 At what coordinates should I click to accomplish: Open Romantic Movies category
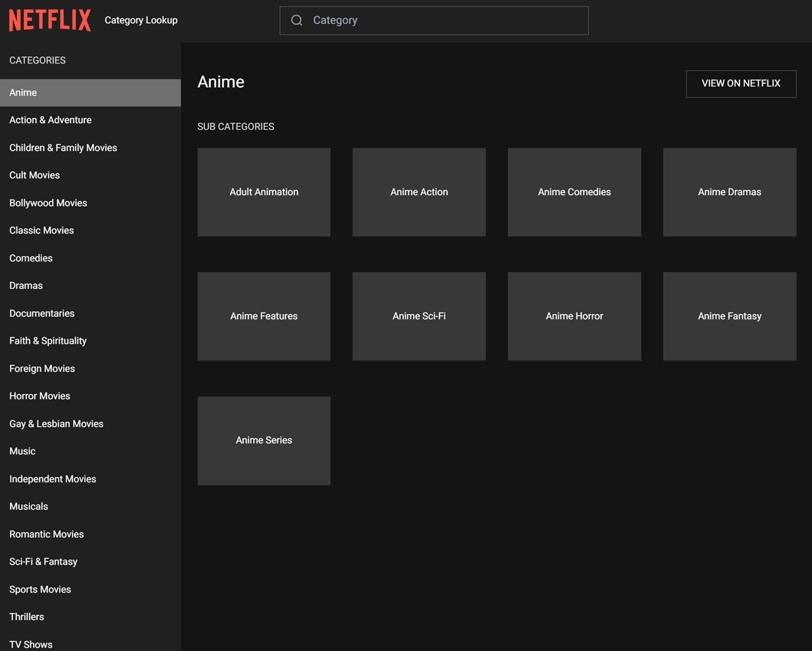pos(90,534)
